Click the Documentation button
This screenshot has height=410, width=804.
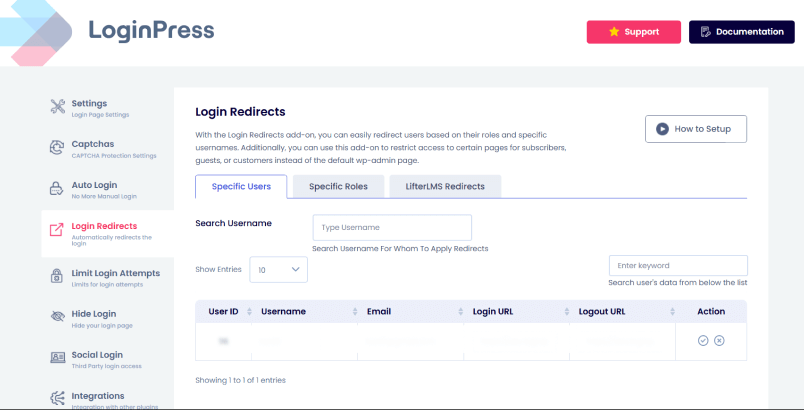pos(741,32)
